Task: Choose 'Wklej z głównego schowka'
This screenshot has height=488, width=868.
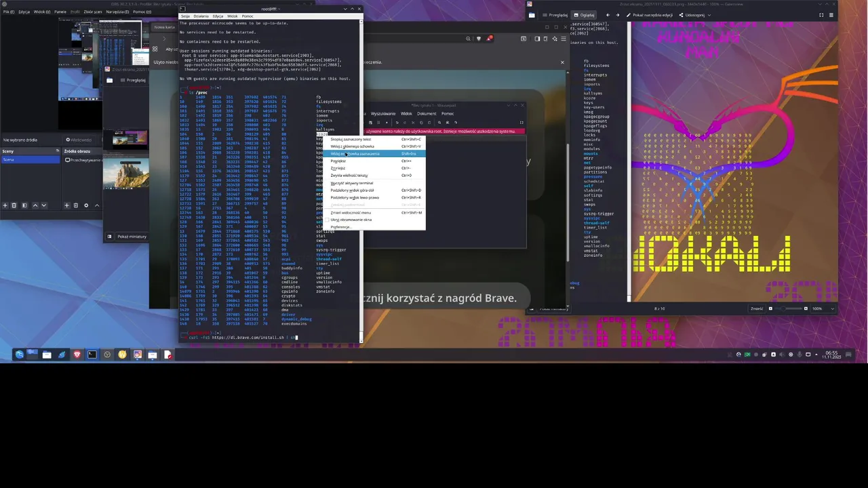Action: [375, 146]
